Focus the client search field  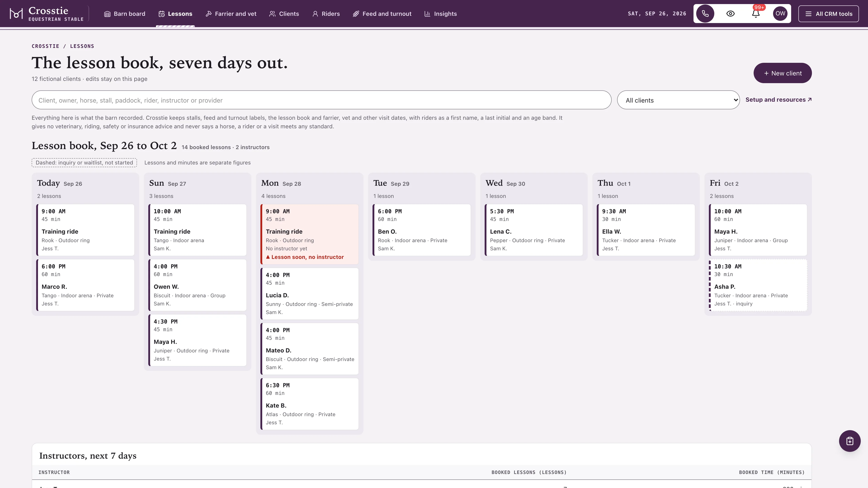pyautogui.click(x=321, y=100)
